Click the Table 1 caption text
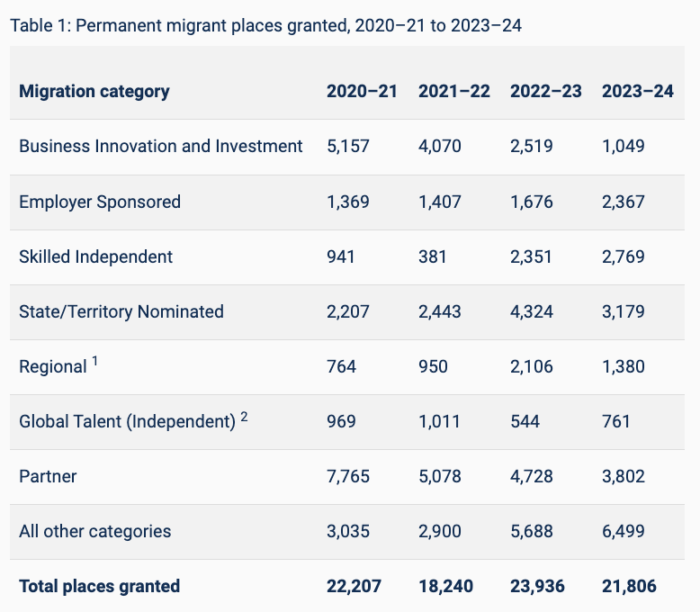Screen dimensions: 700x612 [265, 25]
